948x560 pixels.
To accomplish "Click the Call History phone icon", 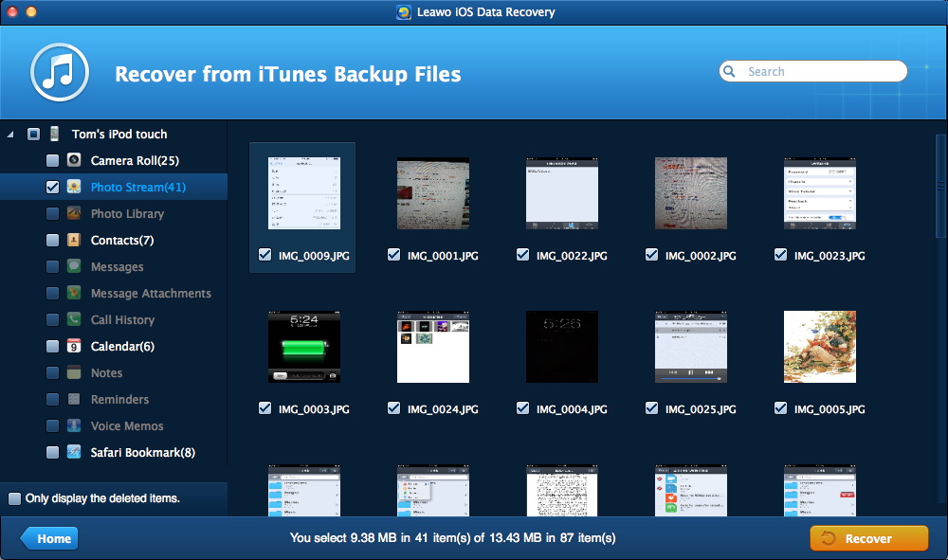I will click(74, 319).
